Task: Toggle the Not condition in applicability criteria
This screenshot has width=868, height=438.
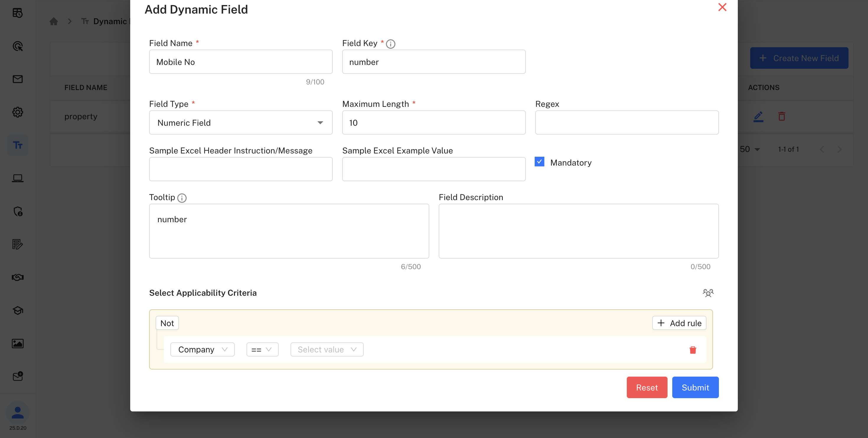Action: pos(167,323)
